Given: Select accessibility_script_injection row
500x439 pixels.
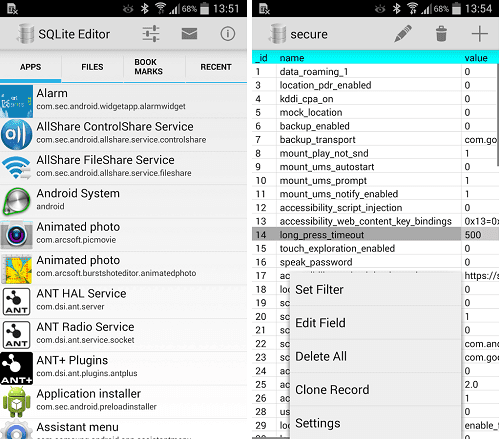Looking at the screenshot, I should (375, 208).
